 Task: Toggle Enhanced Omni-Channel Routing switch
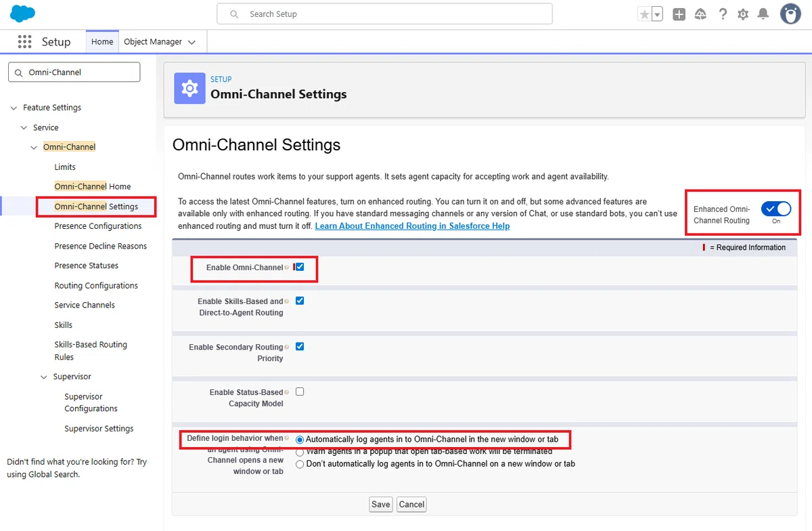tap(775, 209)
